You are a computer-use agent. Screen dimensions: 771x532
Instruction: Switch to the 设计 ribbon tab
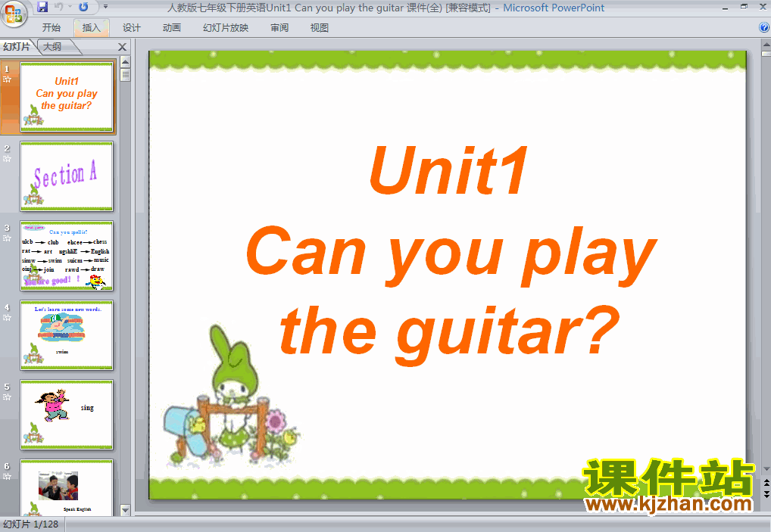point(131,28)
